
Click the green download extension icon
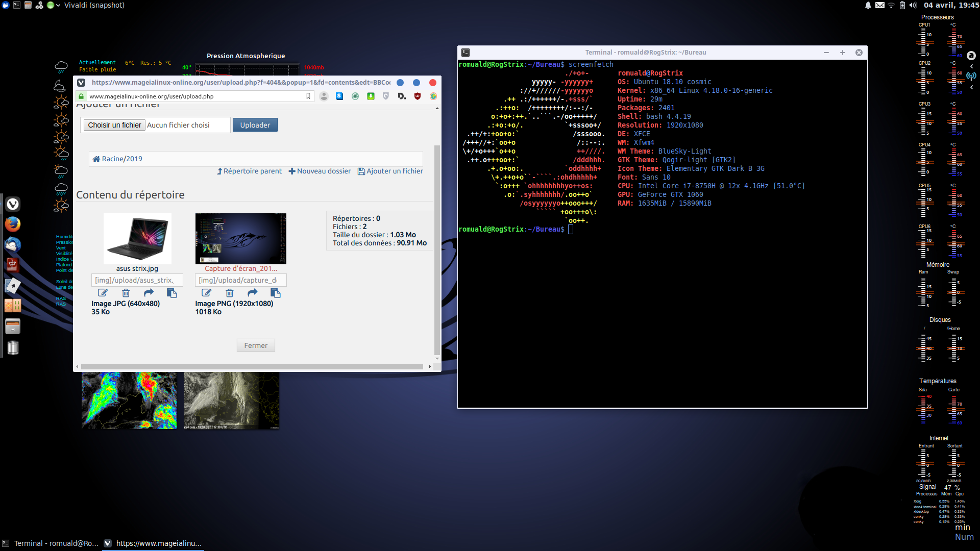click(371, 96)
